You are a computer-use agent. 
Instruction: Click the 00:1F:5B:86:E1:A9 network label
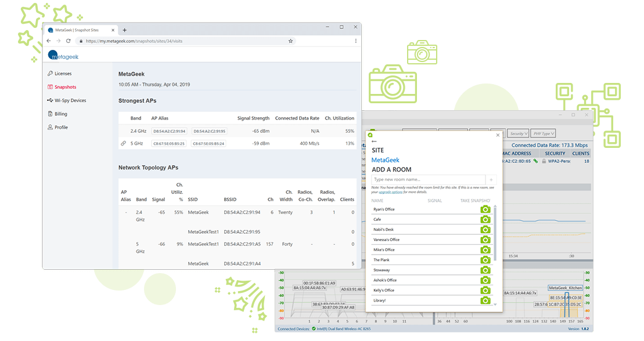pos(319,283)
